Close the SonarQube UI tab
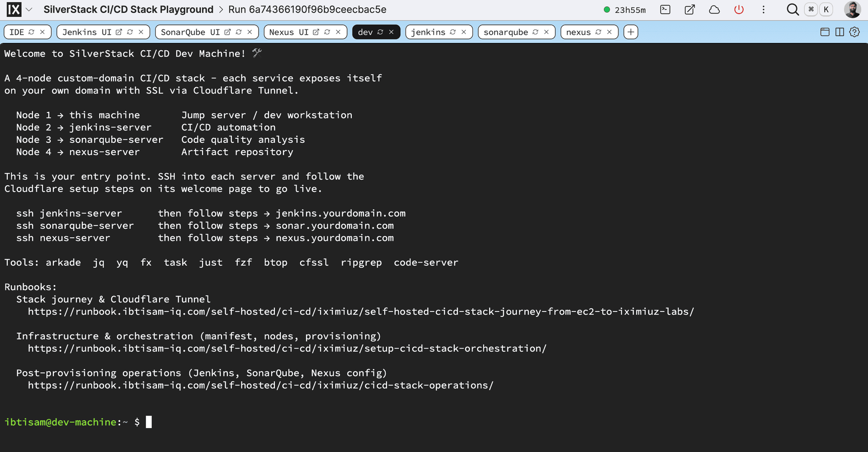The image size is (868, 452). [x=250, y=32]
